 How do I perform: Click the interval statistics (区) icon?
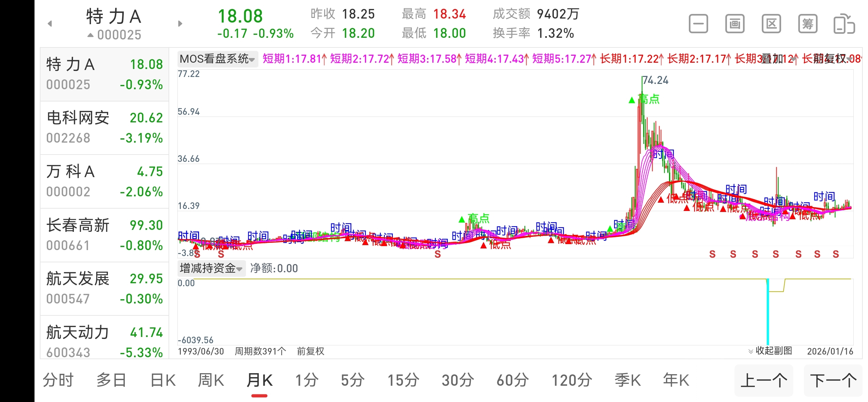pyautogui.click(x=771, y=24)
